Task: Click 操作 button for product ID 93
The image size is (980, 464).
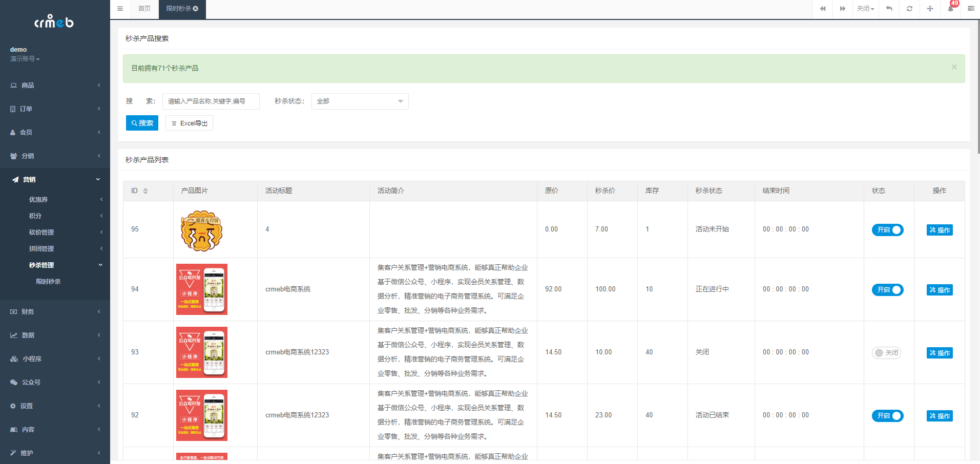Action: click(x=940, y=353)
